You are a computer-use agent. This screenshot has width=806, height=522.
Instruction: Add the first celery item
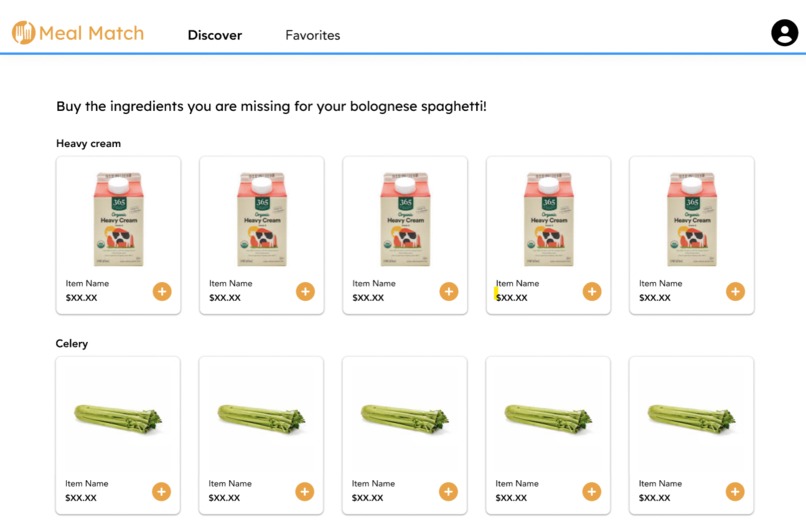click(161, 492)
